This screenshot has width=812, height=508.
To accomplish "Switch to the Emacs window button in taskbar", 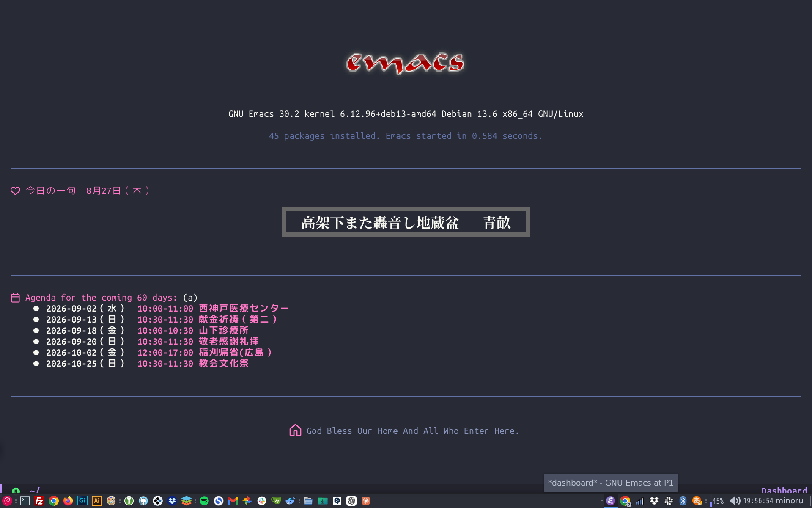I will click(610, 501).
